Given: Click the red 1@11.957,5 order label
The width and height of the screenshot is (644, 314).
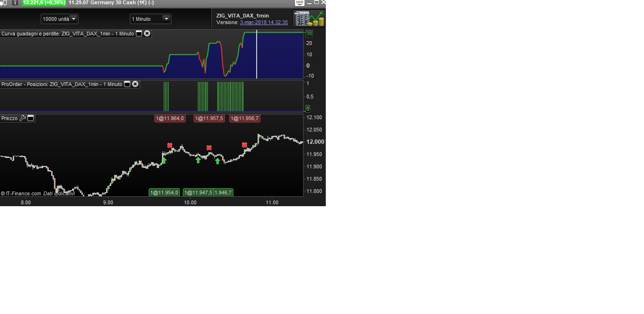Looking at the screenshot, I should (209, 118).
